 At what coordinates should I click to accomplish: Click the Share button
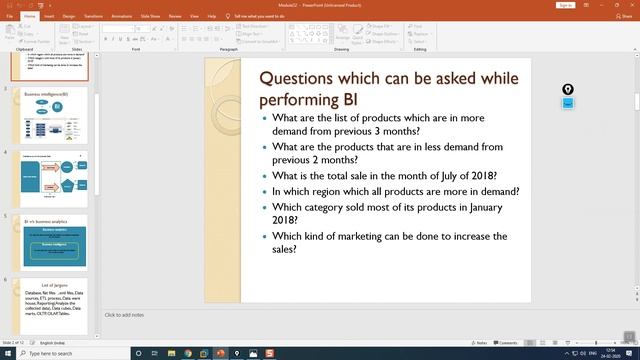624,16
